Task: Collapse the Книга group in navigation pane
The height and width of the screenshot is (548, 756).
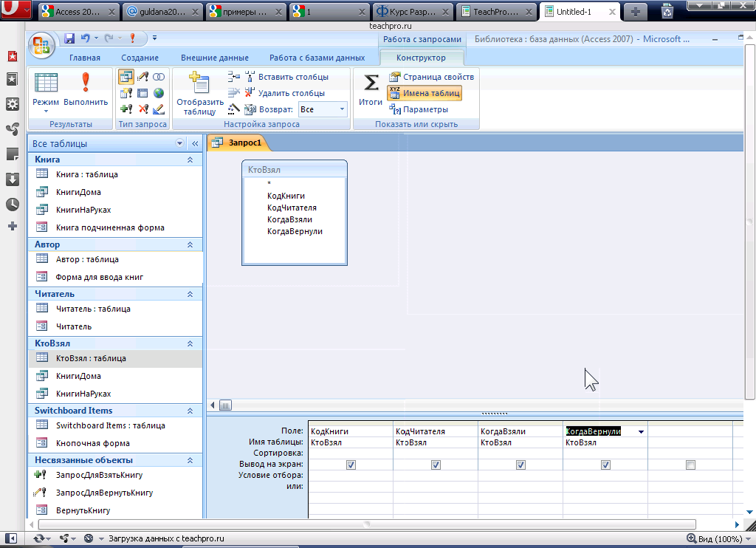Action: [x=190, y=160]
